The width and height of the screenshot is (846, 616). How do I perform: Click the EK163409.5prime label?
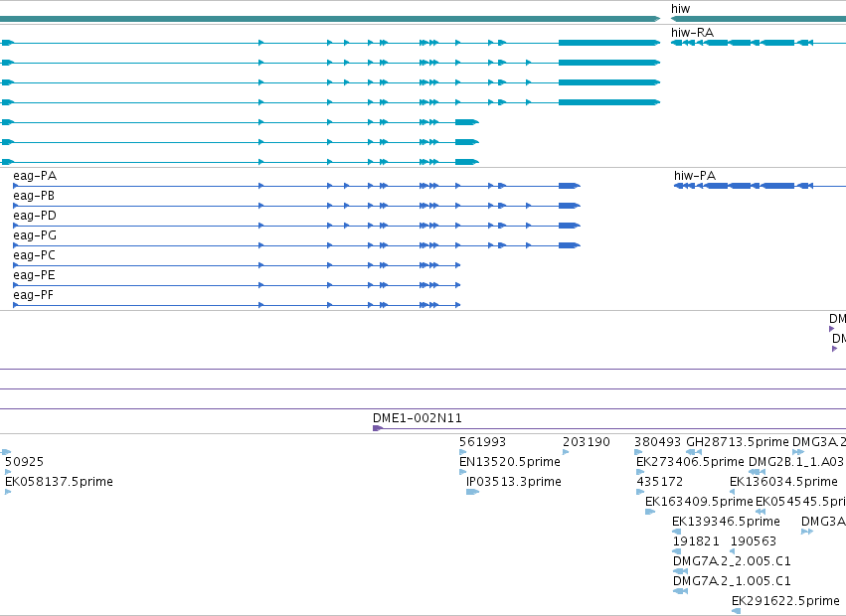(699, 502)
